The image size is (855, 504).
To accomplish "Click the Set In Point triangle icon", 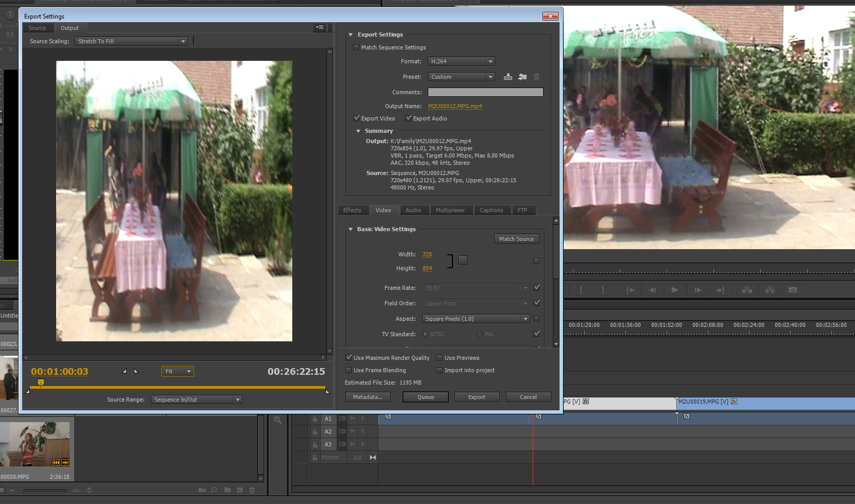I will (x=124, y=371).
